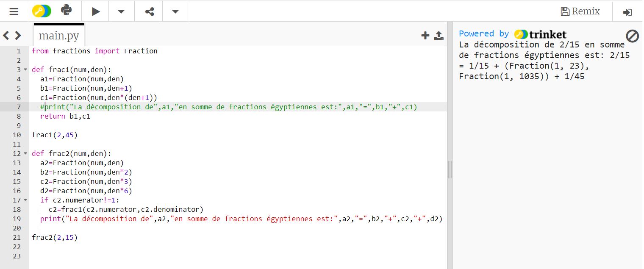Click the upload file icon
This screenshot has height=269, width=644.
(439, 36)
